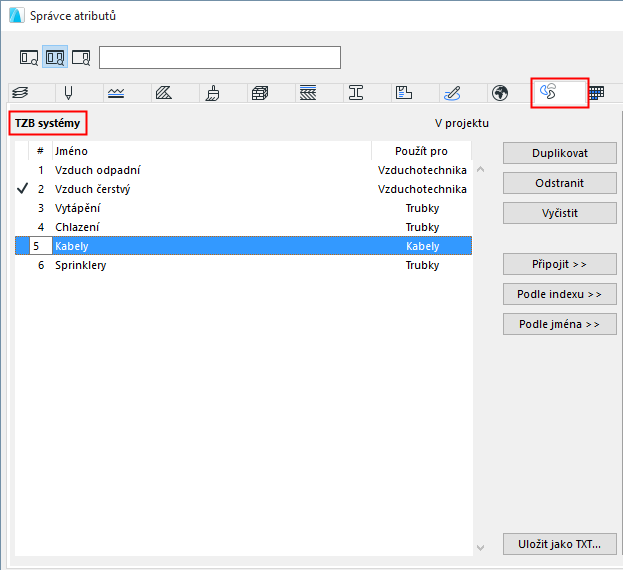Image resolution: width=623 pixels, height=570 pixels.
Task: Open the Line types attribute tab
Action: pyautogui.click(x=116, y=93)
